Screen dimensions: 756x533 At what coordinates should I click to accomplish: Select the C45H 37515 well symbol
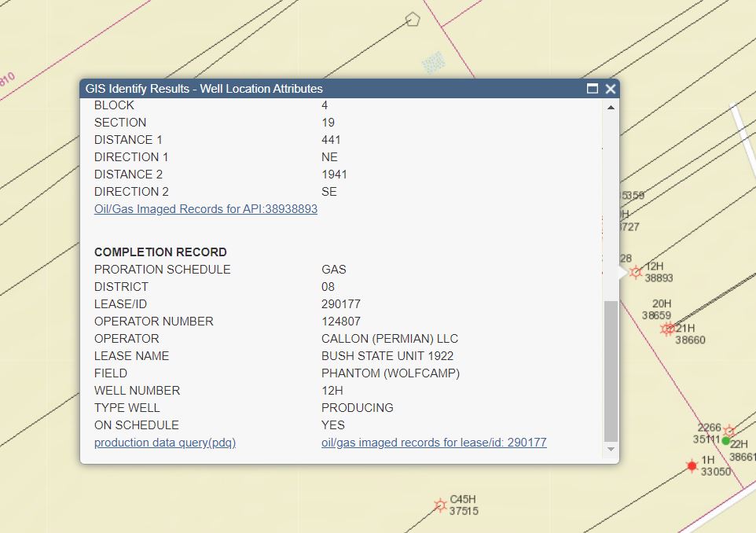pyautogui.click(x=440, y=505)
